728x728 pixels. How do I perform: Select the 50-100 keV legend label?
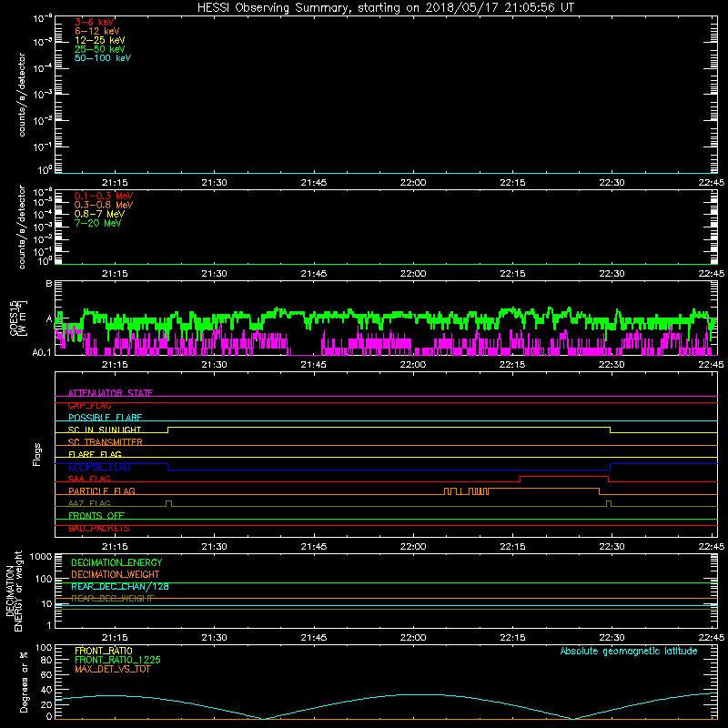coord(103,58)
